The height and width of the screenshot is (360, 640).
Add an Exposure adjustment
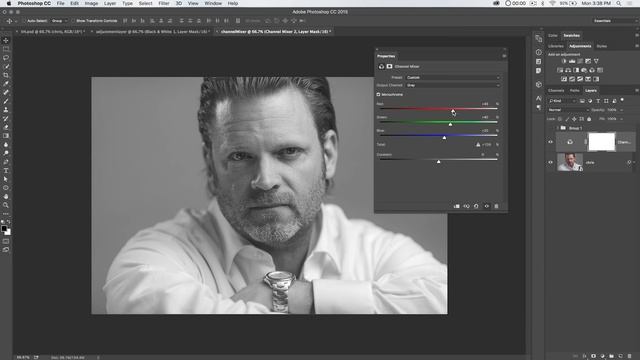588,61
